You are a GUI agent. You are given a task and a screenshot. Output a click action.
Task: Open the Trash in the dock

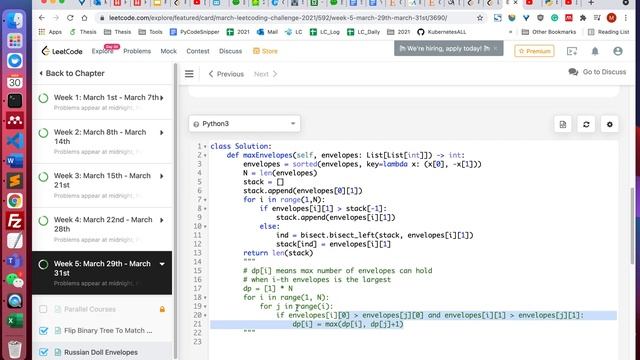(x=15, y=349)
